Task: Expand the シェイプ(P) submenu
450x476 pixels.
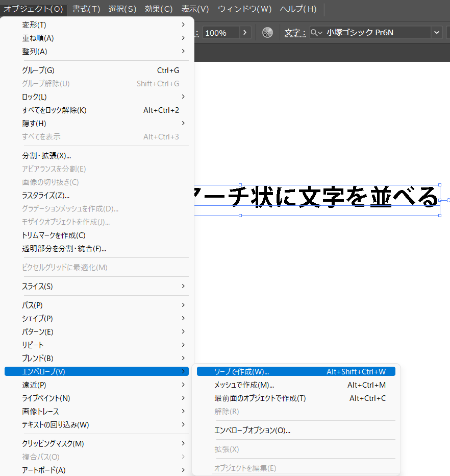Action: coord(97,319)
